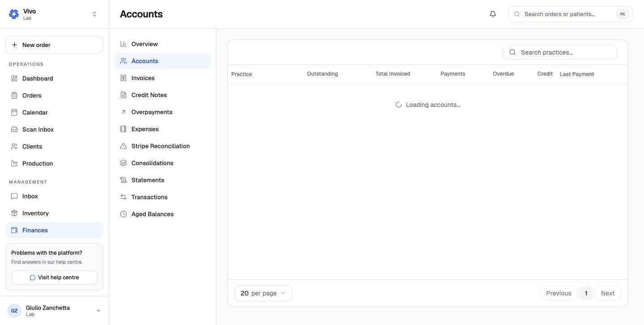The width and height of the screenshot is (644, 325).
Task: Click the Invoices dollar icon
Action: (x=123, y=78)
